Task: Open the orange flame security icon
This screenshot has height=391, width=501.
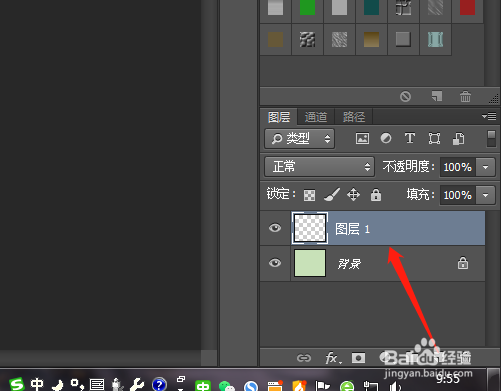Action: (299, 386)
